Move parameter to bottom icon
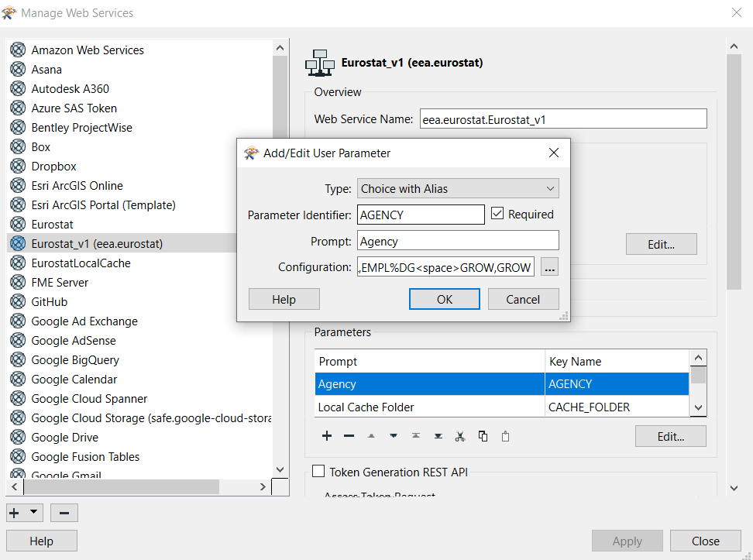The width and height of the screenshot is (753, 560). coord(438,436)
